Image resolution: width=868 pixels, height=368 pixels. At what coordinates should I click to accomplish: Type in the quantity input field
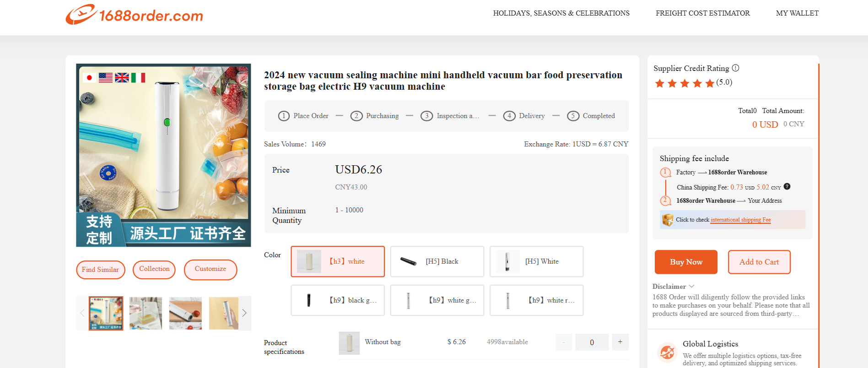click(x=592, y=342)
